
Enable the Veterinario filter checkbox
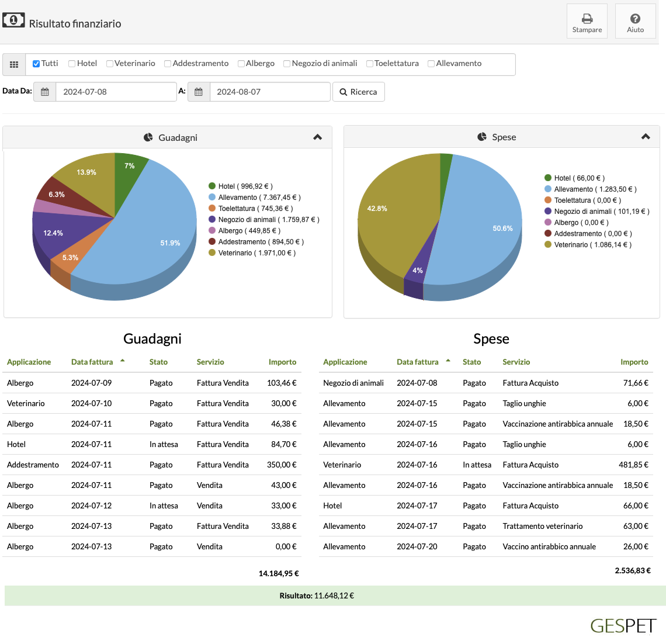[110, 64]
